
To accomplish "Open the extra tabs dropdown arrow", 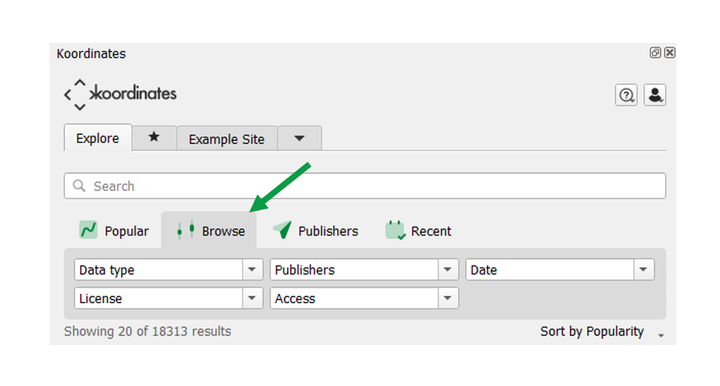I will pyautogui.click(x=299, y=138).
